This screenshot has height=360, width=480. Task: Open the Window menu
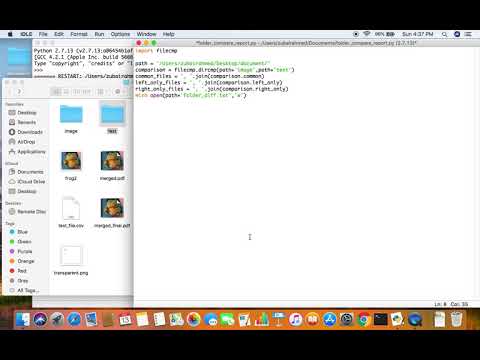pos(146,34)
